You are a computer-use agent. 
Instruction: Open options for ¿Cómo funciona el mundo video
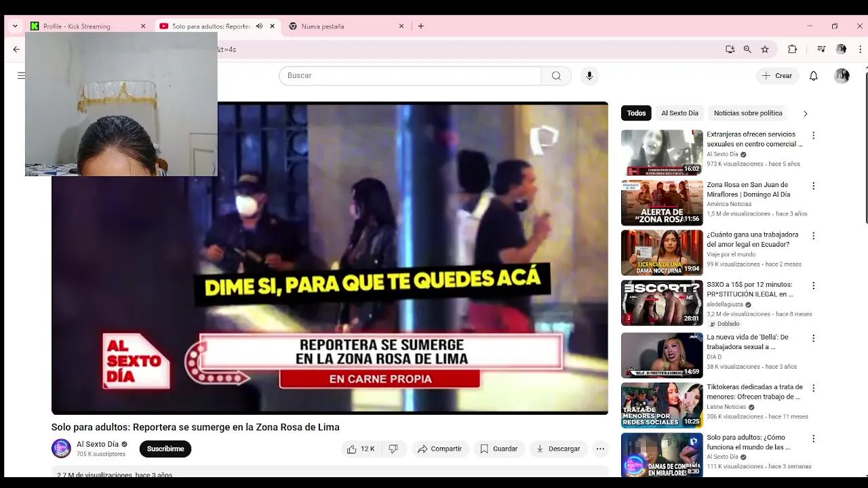[814, 439]
